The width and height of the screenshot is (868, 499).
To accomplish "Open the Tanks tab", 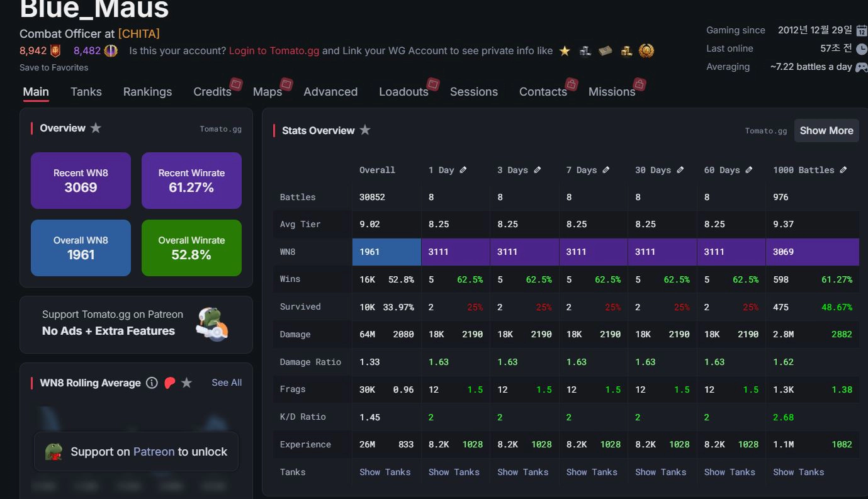I will point(86,92).
